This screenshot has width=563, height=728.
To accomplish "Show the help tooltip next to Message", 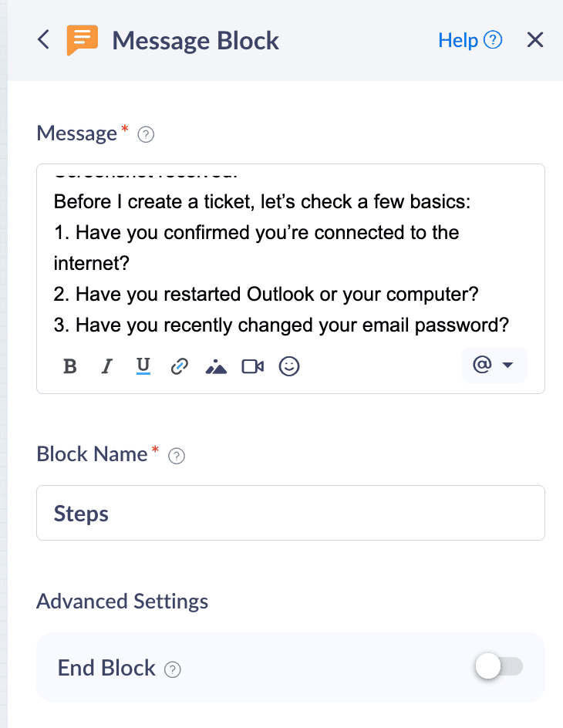I will 146,135.
